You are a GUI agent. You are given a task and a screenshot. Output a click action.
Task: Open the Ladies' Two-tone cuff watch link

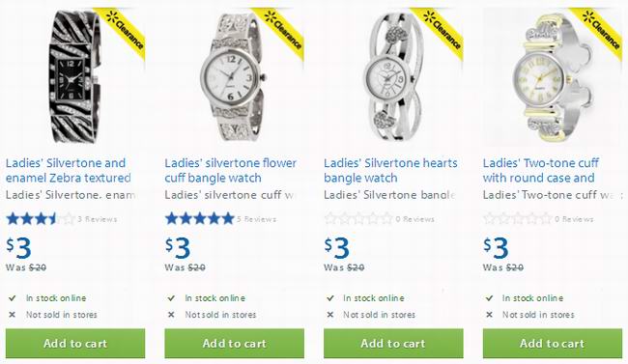(x=541, y=170)
